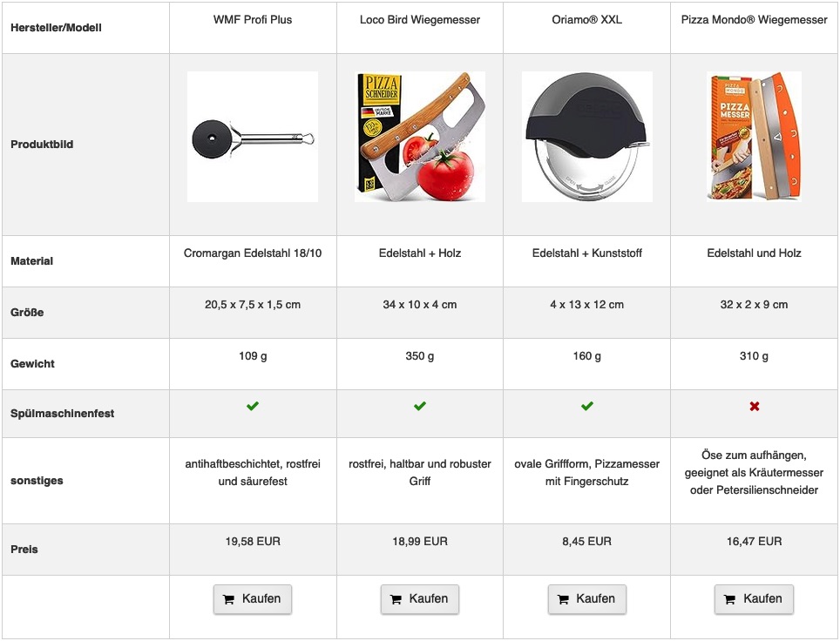Click the green dishwasher-safe checkmark for WMF
This screenshot has width=840, height=641.
coord(253,406)
